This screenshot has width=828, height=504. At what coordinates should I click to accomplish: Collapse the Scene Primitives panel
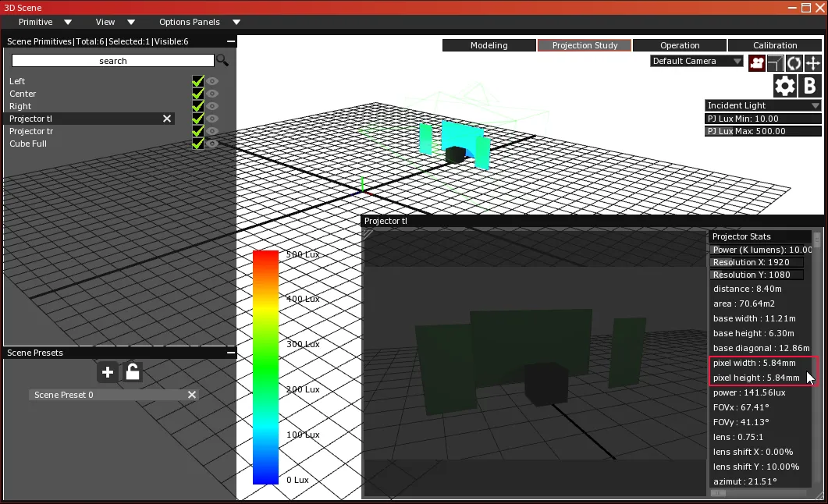click(x=231, y=41)
